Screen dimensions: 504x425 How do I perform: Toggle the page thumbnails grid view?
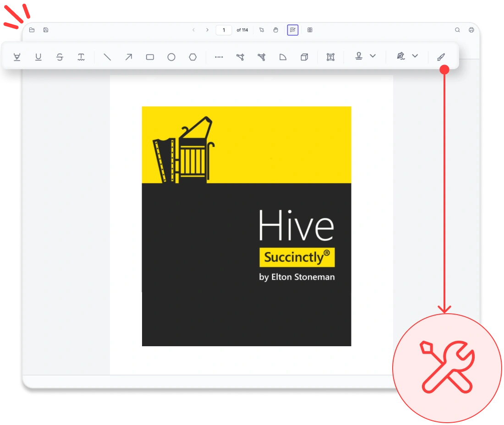[310, 30]
